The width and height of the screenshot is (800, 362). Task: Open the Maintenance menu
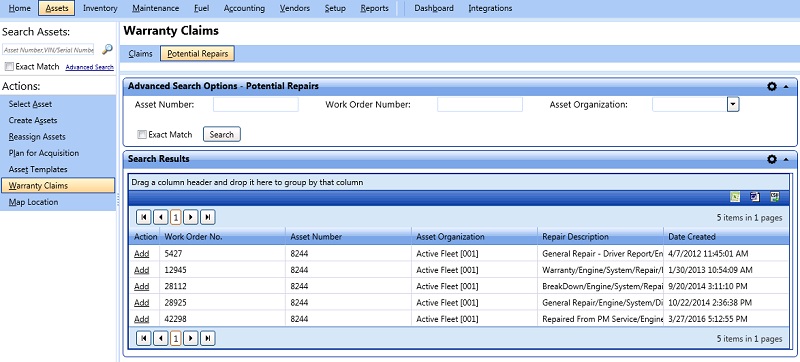point(156,8)
